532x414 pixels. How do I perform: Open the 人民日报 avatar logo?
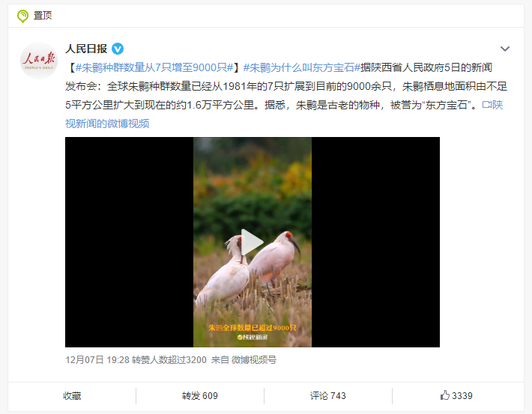(39, 61)
